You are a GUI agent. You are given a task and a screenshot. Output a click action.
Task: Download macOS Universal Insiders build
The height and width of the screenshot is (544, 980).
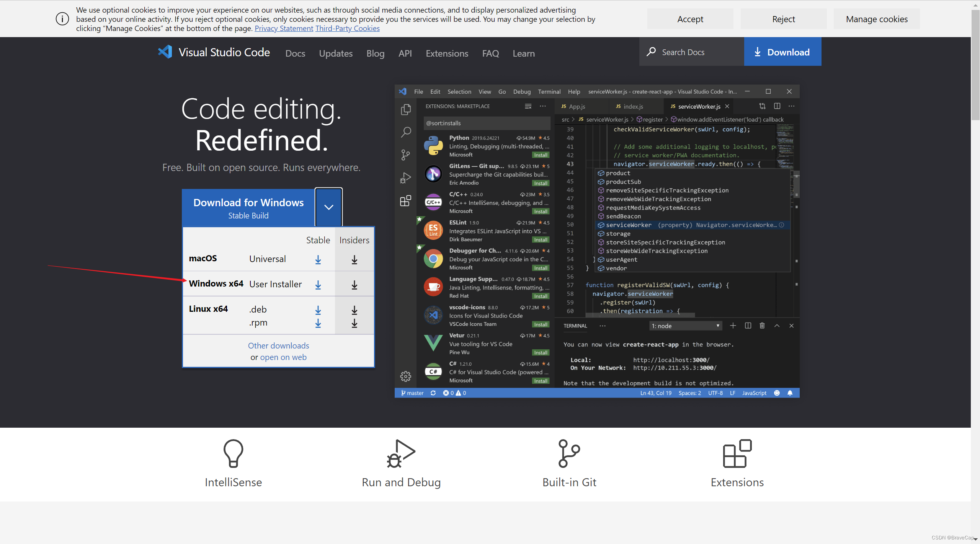pos(354,260)
